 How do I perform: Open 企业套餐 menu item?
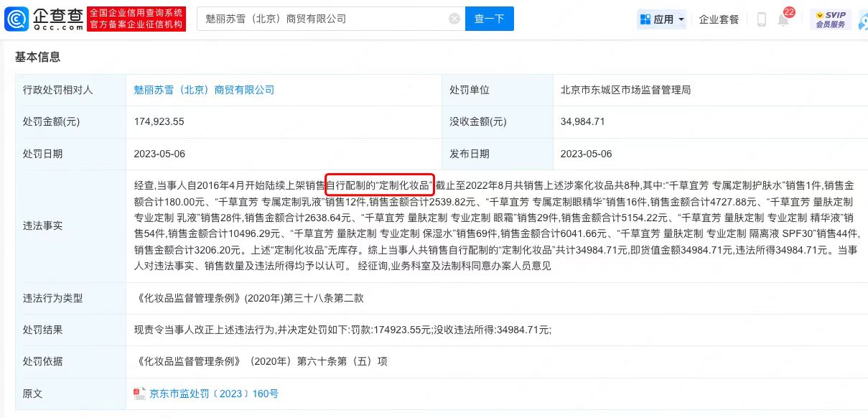719,19
